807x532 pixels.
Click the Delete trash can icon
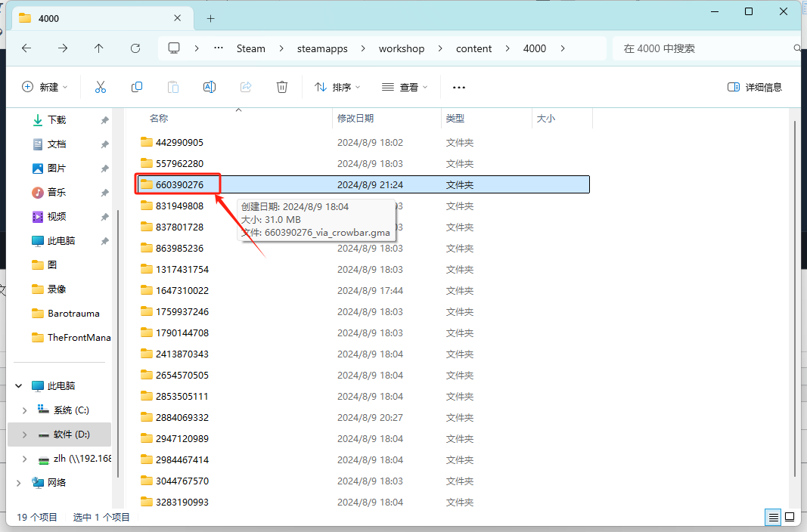(282, 87)
